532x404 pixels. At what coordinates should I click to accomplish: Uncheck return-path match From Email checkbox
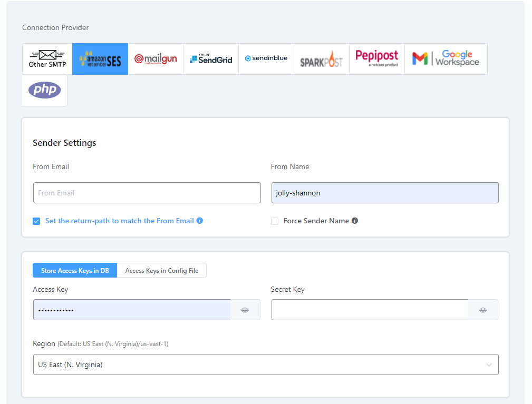pyautogui.click(x=36, y=221)
